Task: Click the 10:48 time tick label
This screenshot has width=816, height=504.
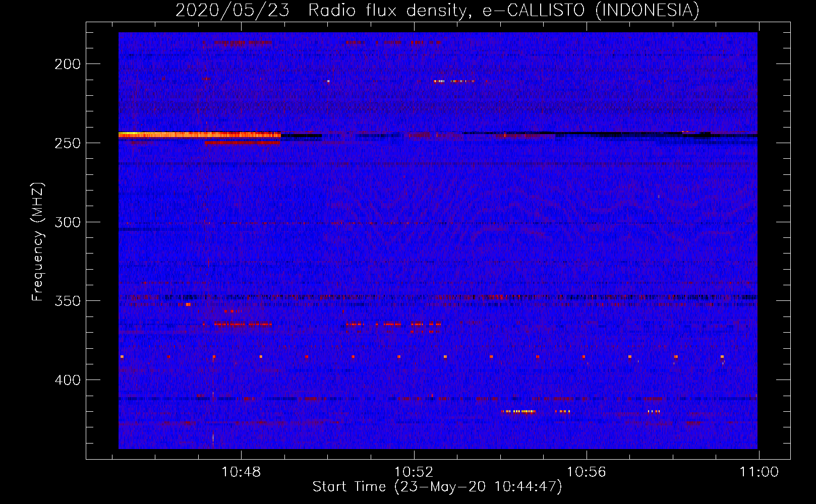Action: [x=241, y=472]
